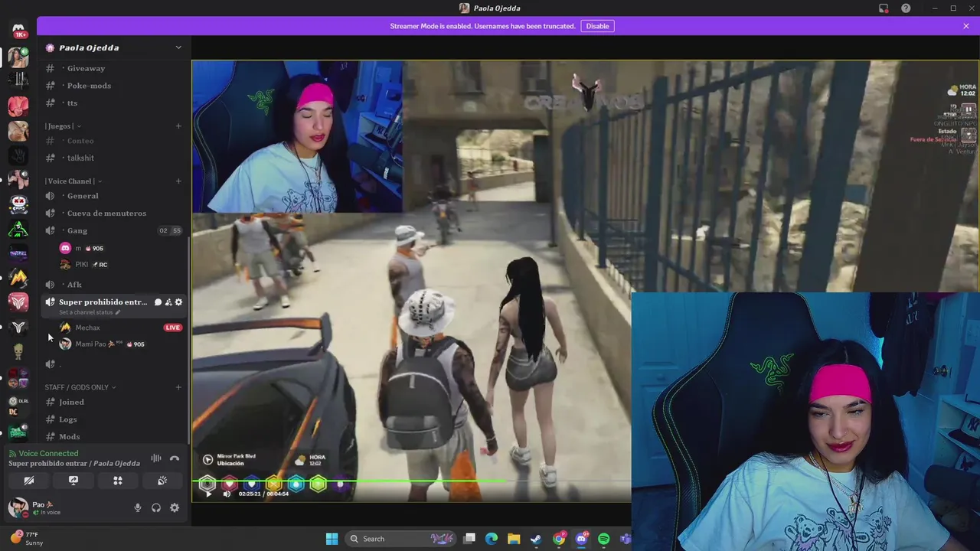Invite people to Super prohibido entrar channel

(x=168, y=302)
